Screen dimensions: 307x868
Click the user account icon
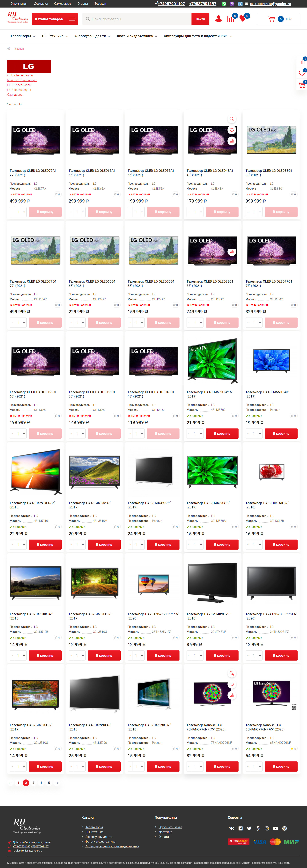coord(219,19)
